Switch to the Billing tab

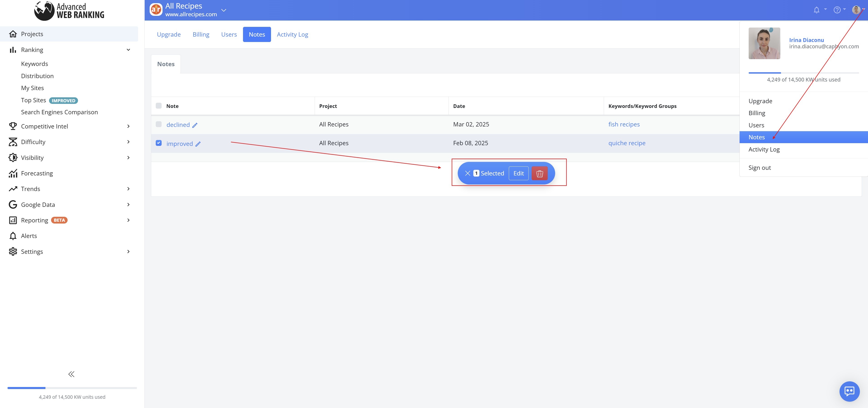pyautogui.click(x=201, y=34)
